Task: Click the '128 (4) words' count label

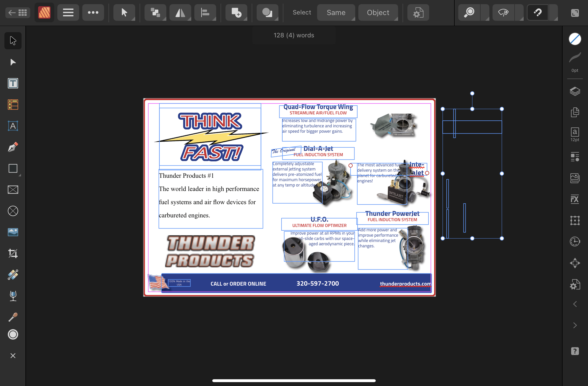Action: click(x=294, y=35)
